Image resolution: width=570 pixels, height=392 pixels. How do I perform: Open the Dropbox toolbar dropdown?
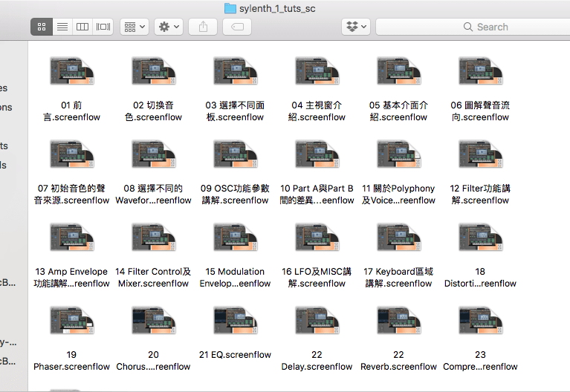click(x=356, y=27)
